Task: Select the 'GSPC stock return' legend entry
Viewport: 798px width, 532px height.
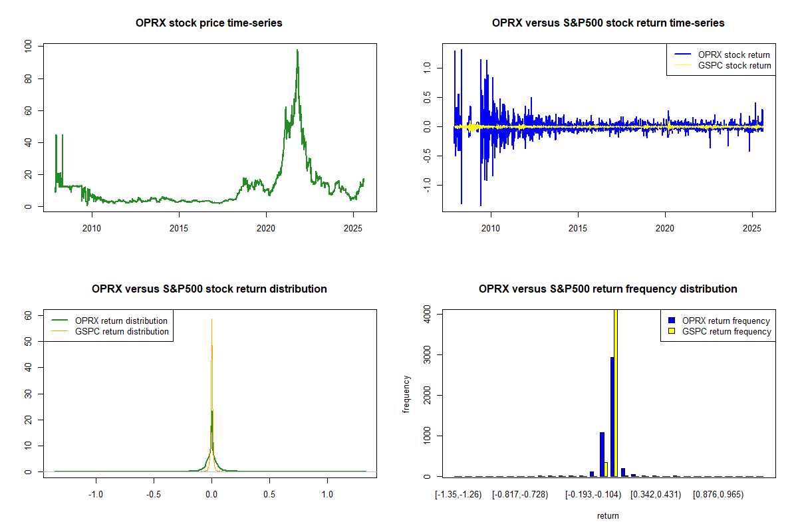Action: coord(733,66)
